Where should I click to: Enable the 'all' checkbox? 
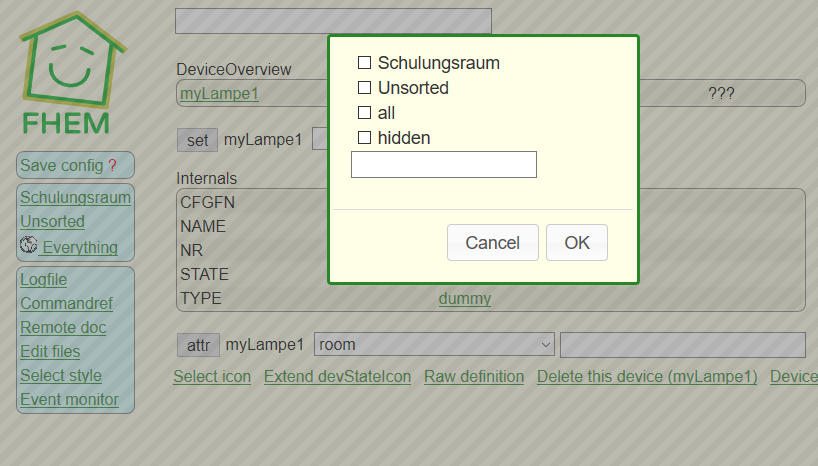click(x=364, y=113)
